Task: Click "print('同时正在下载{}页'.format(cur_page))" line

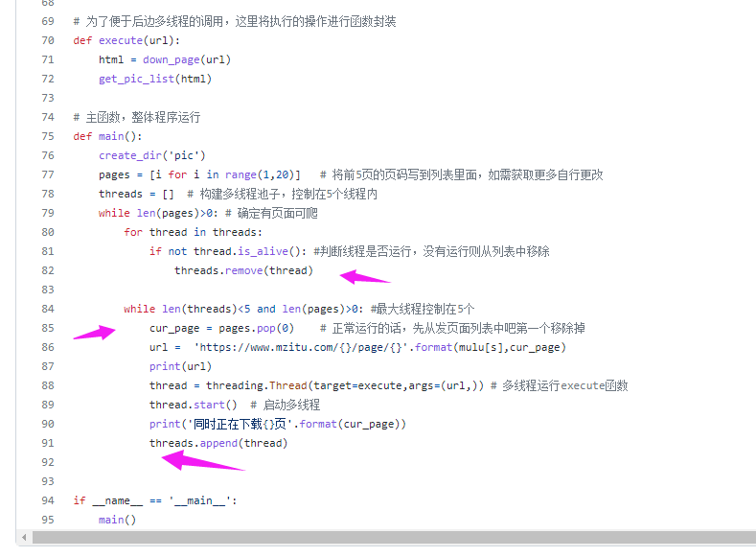Action: 278,424
